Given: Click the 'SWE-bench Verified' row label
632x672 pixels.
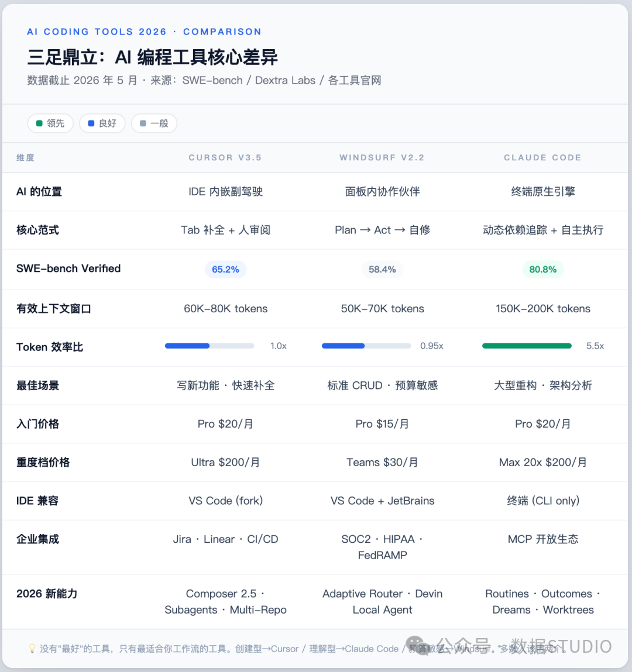Looking at the screenshot, I should [x=68, y=268].
